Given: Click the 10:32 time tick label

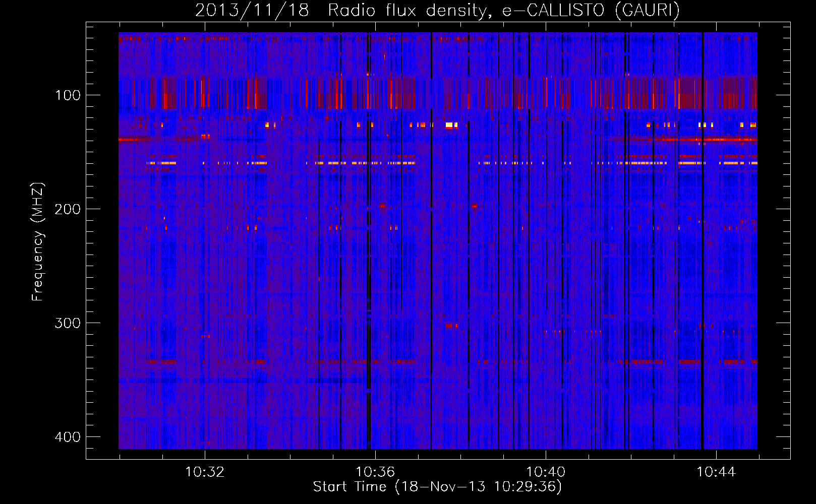Looking at the screenshot, I should [205, 472].
